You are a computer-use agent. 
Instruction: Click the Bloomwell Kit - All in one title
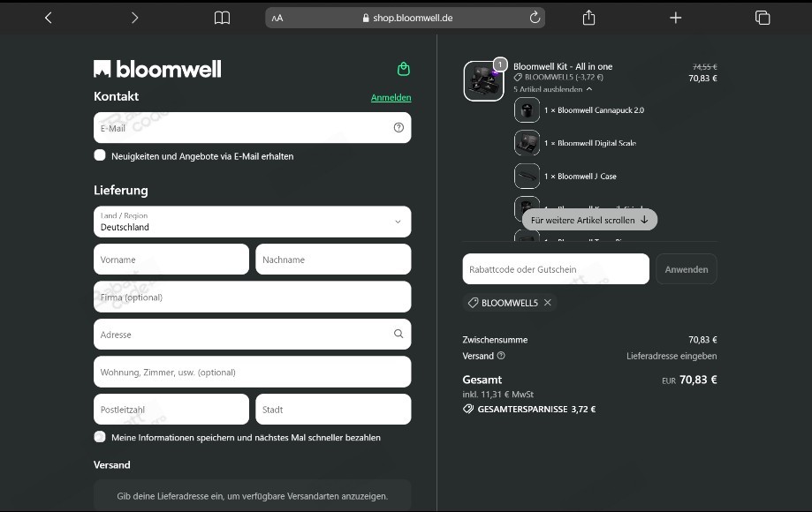[x=563, y=67]
